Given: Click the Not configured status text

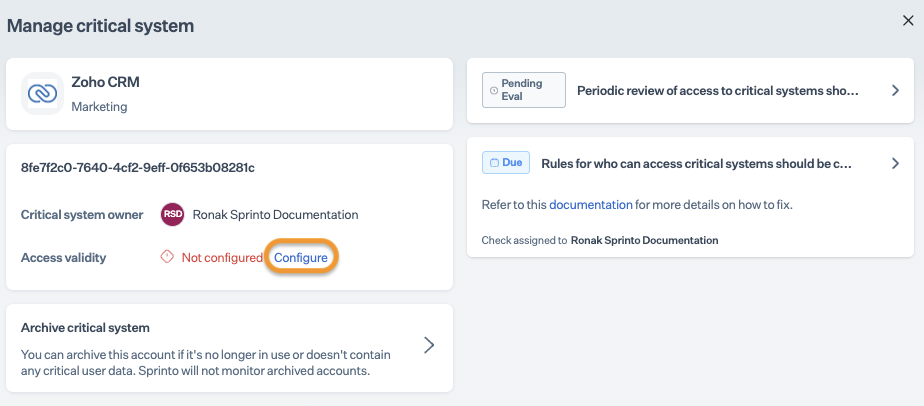Looking at the screenshot, I should pos(222,258).
